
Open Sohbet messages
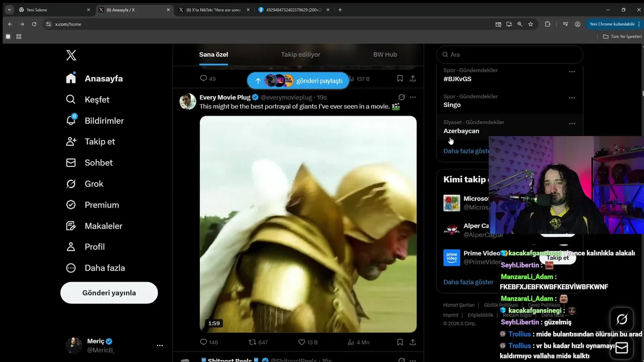pos(89,163)
